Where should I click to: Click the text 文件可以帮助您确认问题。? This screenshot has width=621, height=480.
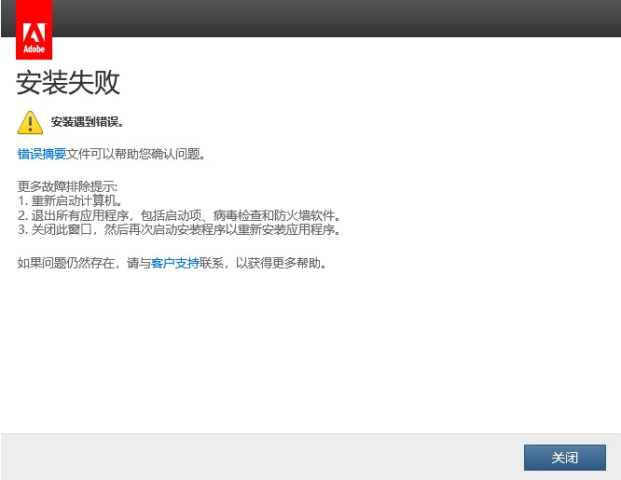pos(137,154)
